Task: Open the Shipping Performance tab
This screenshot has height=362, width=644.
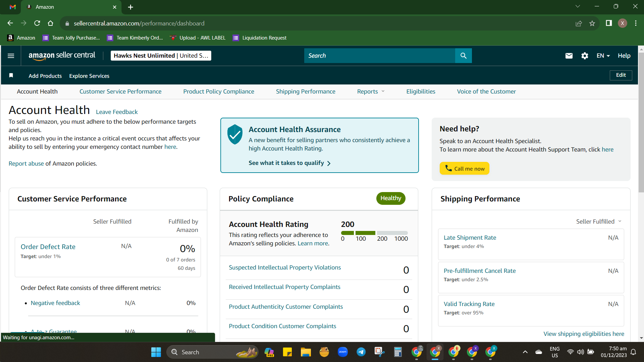Action: pyautogui.click(x=306, y=92)
